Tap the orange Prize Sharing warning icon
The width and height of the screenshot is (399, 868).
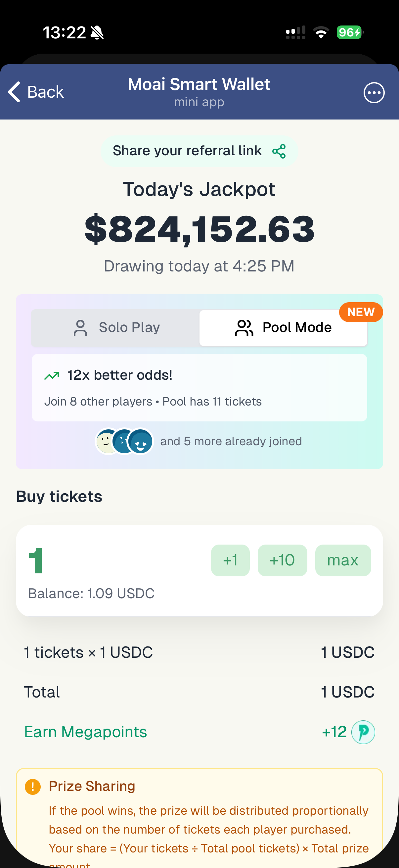(33, 787)
